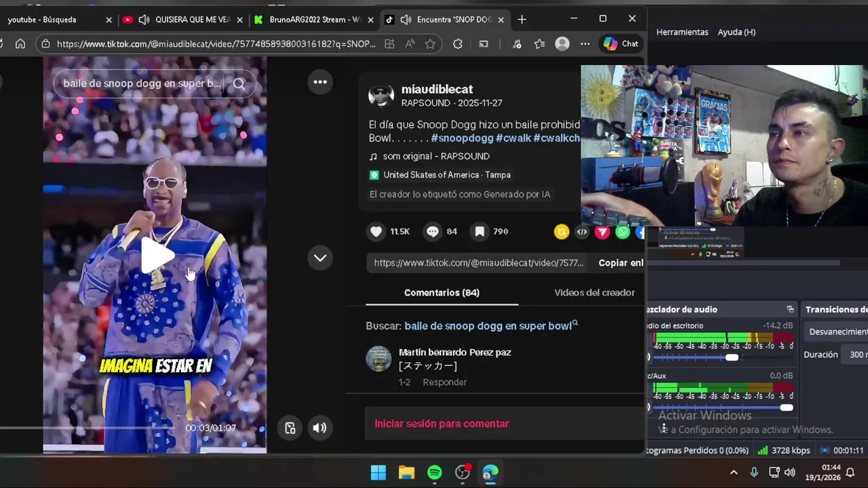The image size is (868, 488).
Task: Click the magnifier icon in TikTok search box
Action: [239, 84]
